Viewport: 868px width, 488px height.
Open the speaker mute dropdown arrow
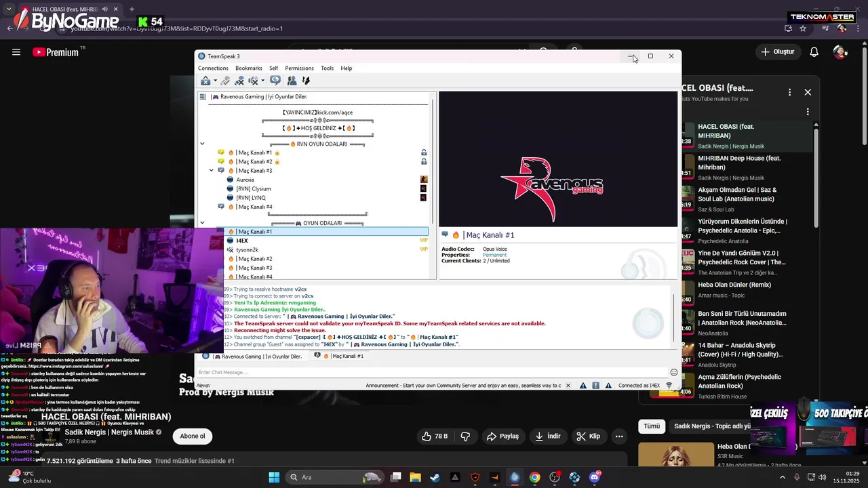262,81
